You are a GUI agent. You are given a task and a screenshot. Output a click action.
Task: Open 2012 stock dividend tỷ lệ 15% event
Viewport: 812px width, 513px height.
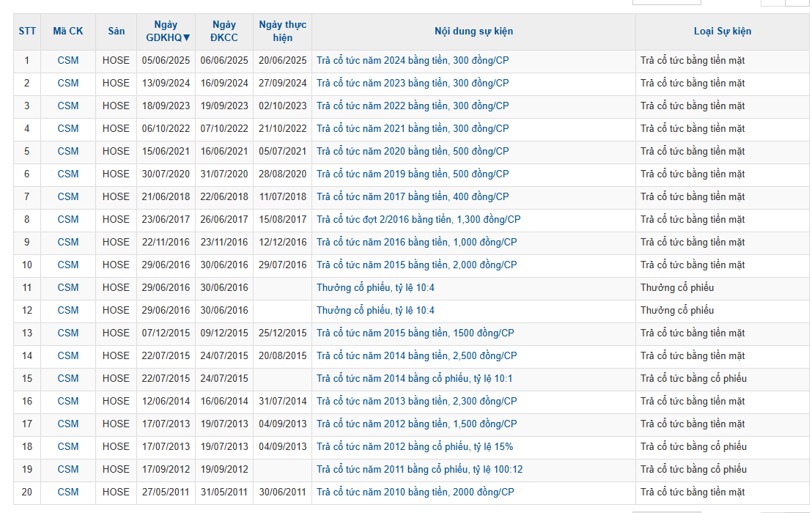click(x=415, y=447)
